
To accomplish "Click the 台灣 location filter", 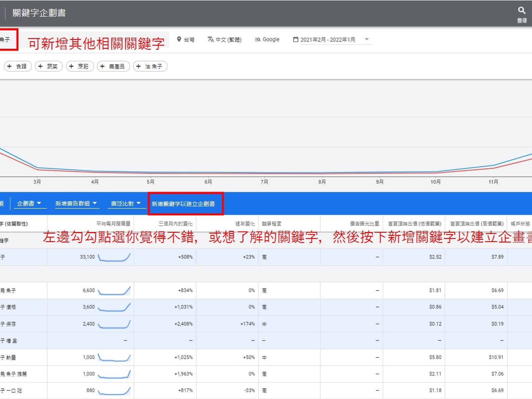I will point(186,40).
